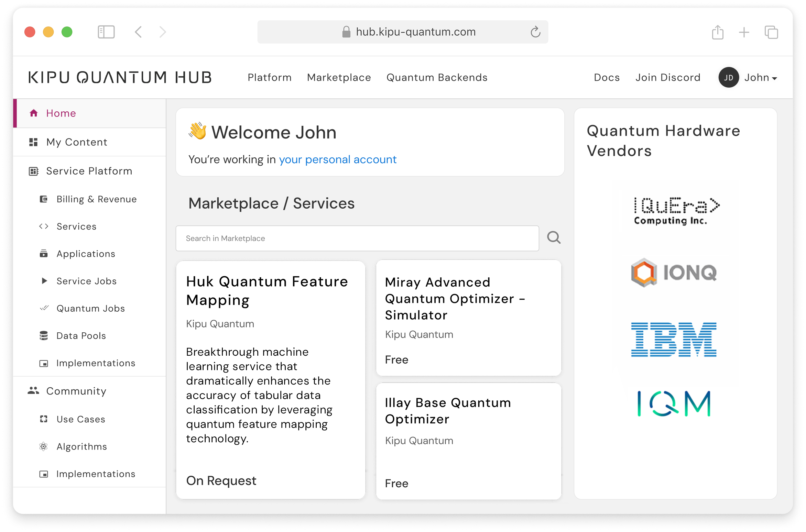Click the Applications stack icon
The image size is (806, 532).
[x=44, y=254]
